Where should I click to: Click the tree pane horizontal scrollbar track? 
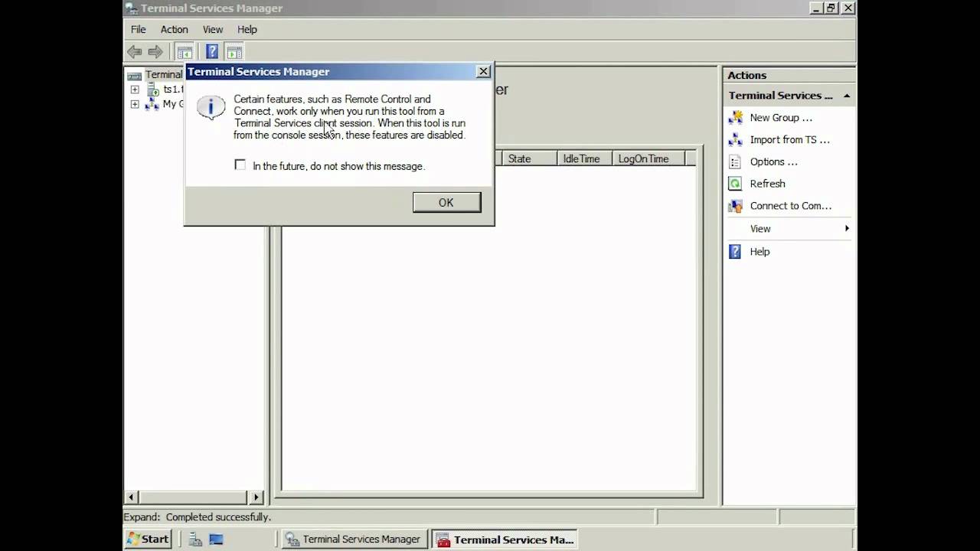point(194,497)
